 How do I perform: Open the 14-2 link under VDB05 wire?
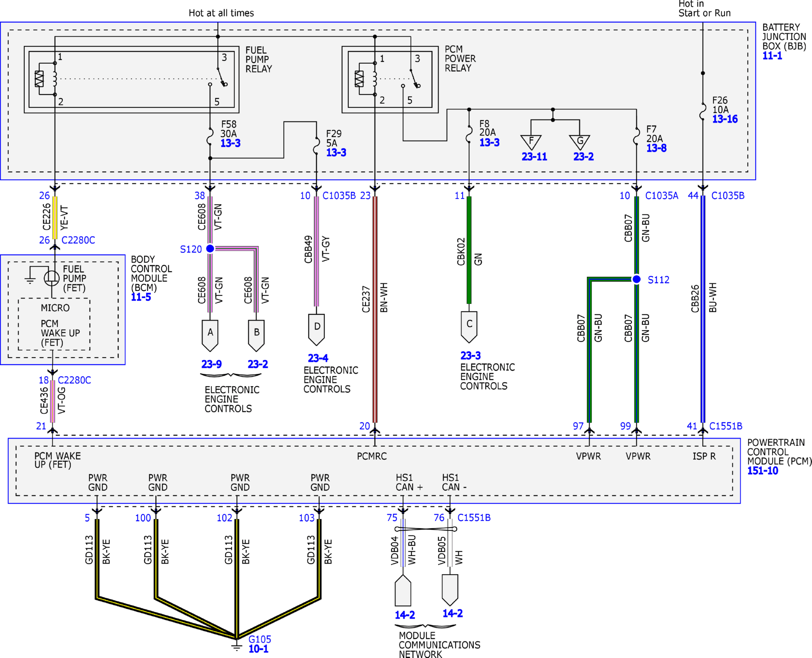(453, 613)
